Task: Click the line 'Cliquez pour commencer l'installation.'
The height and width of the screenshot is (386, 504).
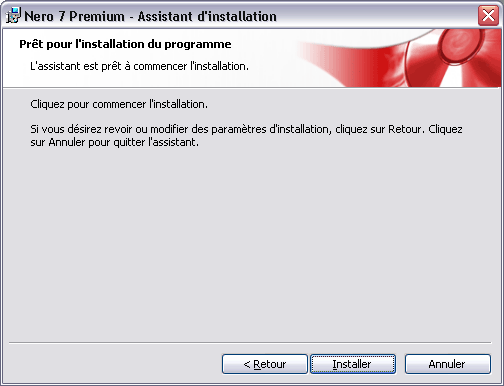Action: pos(119,104)
